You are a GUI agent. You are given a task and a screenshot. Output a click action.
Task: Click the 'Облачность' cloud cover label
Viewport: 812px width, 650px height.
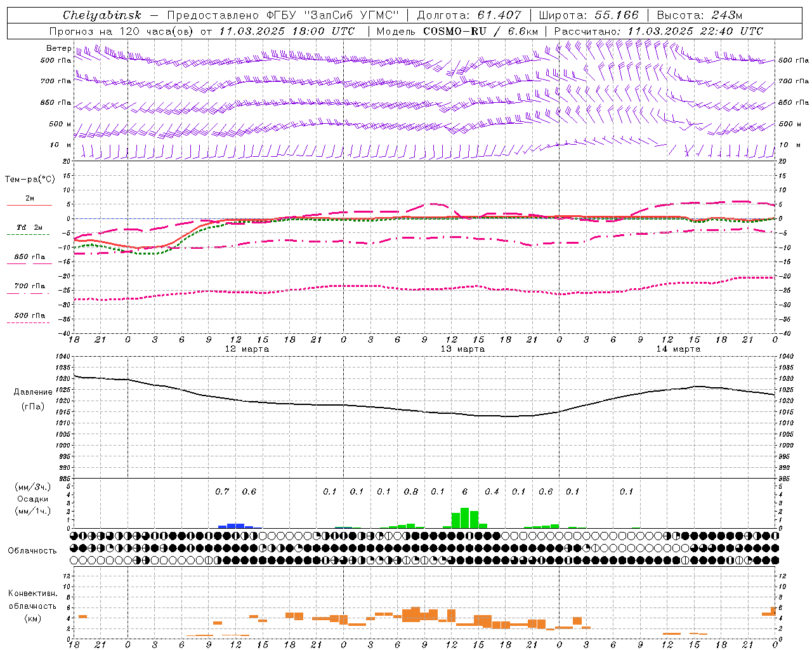pos(32,551)
